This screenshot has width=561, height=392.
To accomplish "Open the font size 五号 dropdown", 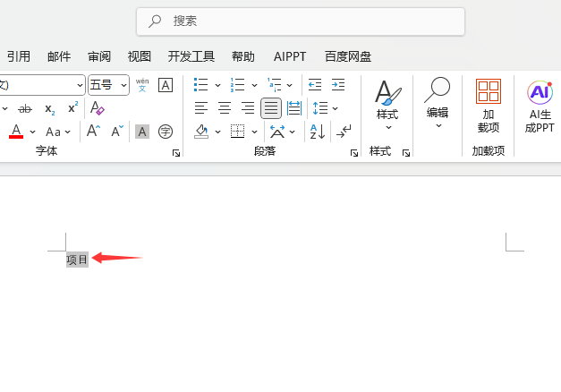I will tap(123, 85).
